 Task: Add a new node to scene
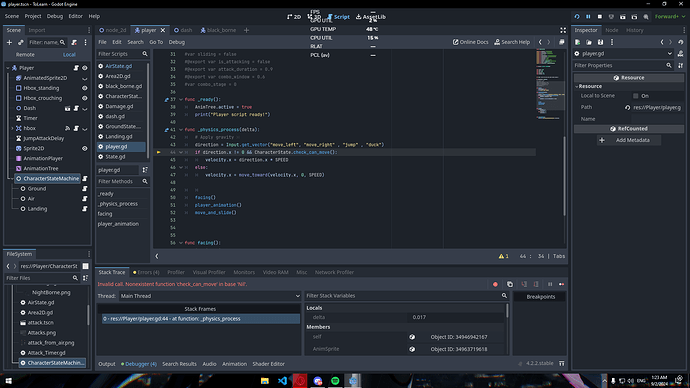(9, 42)
